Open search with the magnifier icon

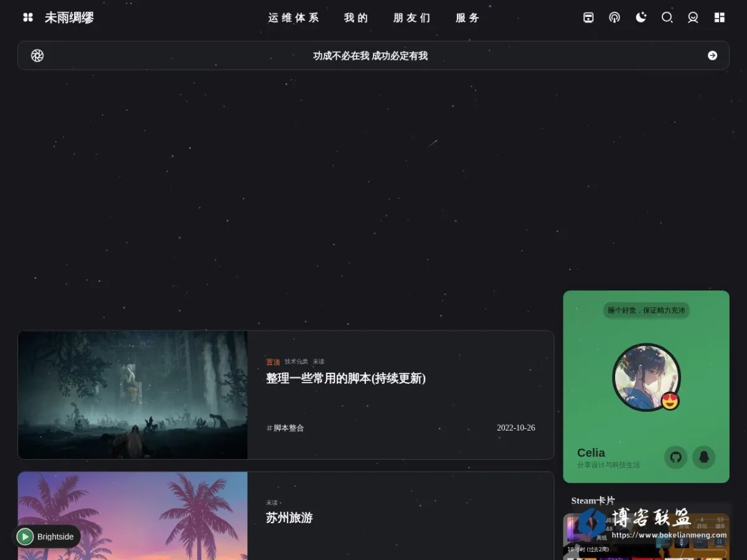667,17
